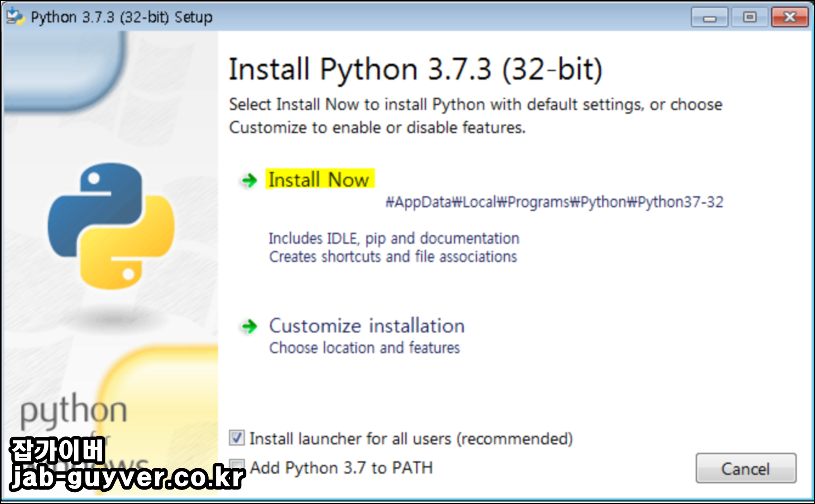Click the green arrow beside Install Now
Screen dimensions: 815x504
(249, 181)
